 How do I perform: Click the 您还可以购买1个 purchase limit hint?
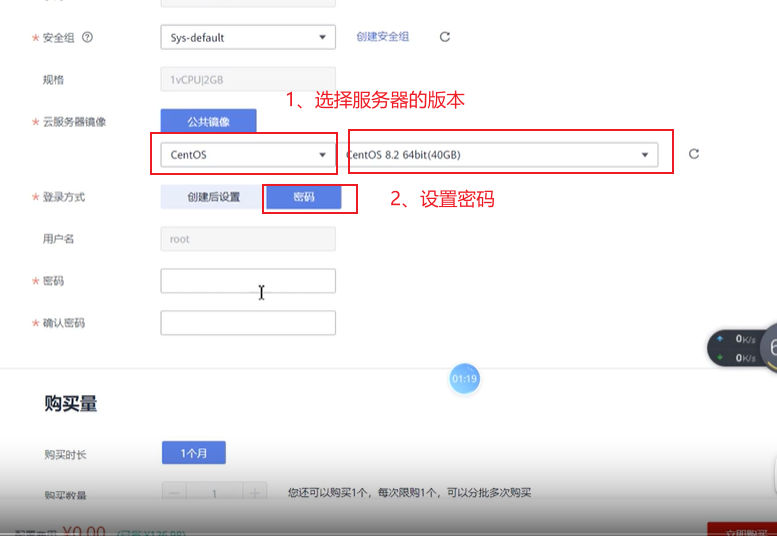click(409, 493)
